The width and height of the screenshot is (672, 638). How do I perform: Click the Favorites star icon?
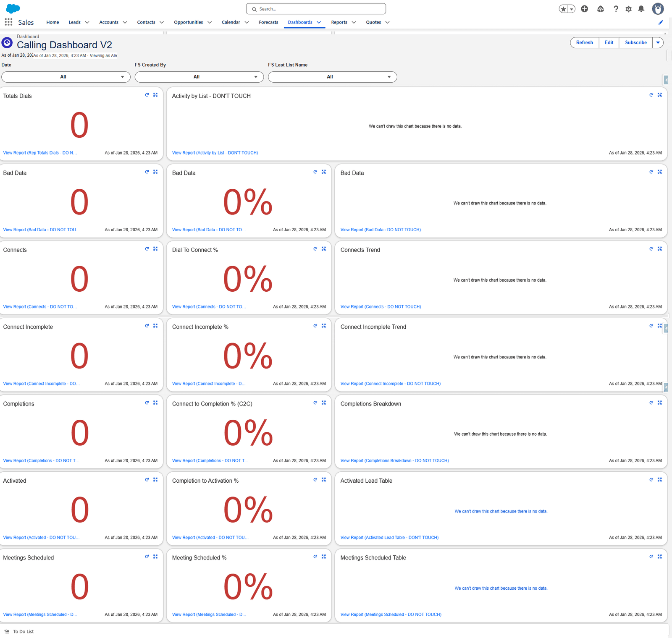[x=564, y=9]
